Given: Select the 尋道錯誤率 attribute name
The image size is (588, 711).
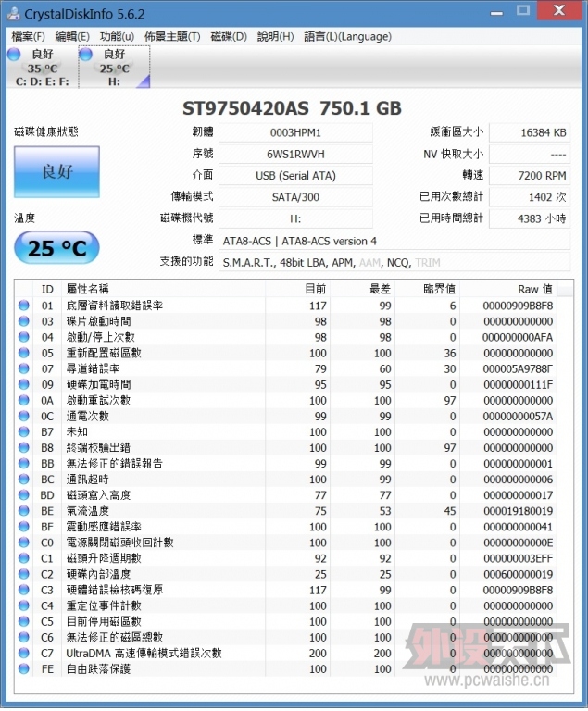Looking at the screenshot, I should (x=93, y=368).
